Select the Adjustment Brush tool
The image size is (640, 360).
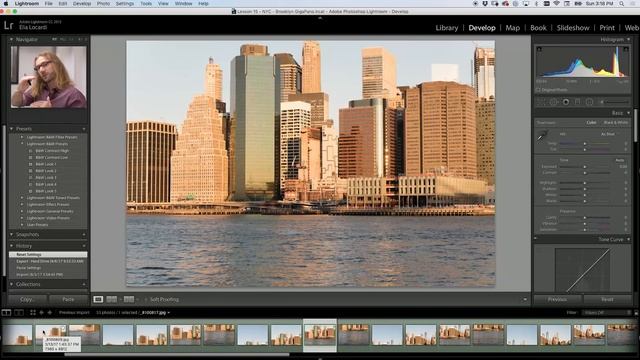614,102
